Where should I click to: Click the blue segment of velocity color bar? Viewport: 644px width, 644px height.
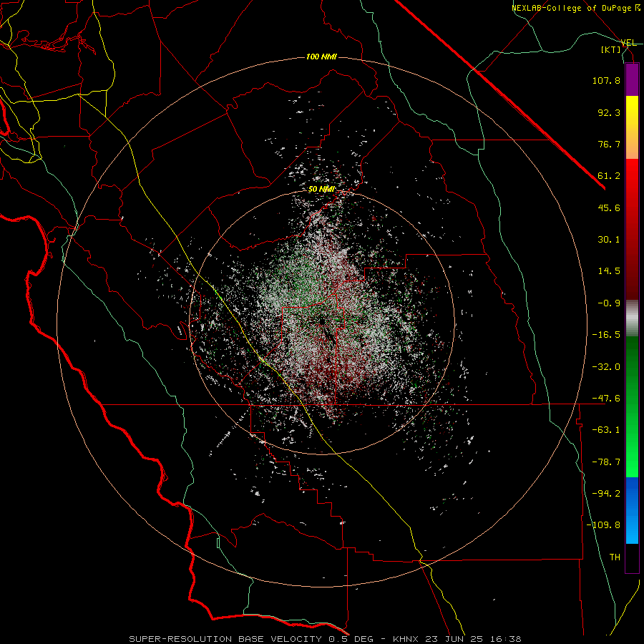[632, 510]
